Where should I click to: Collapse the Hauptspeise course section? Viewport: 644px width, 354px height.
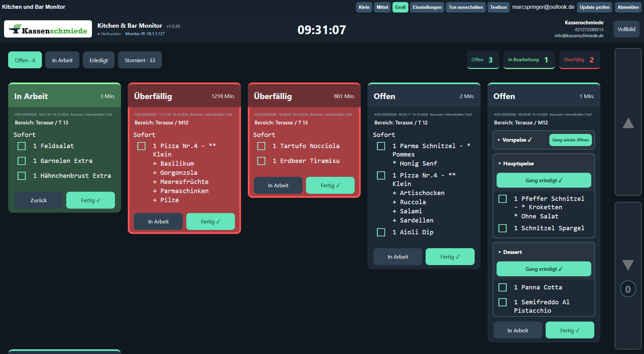coord(516,164)
